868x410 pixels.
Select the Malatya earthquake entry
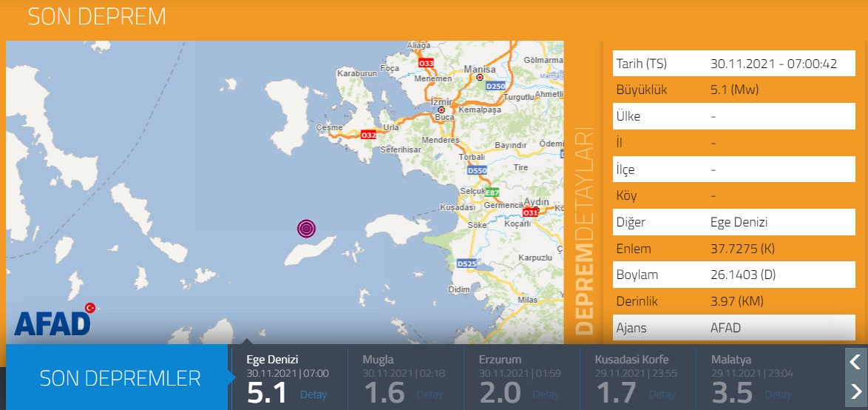(754, 378)
